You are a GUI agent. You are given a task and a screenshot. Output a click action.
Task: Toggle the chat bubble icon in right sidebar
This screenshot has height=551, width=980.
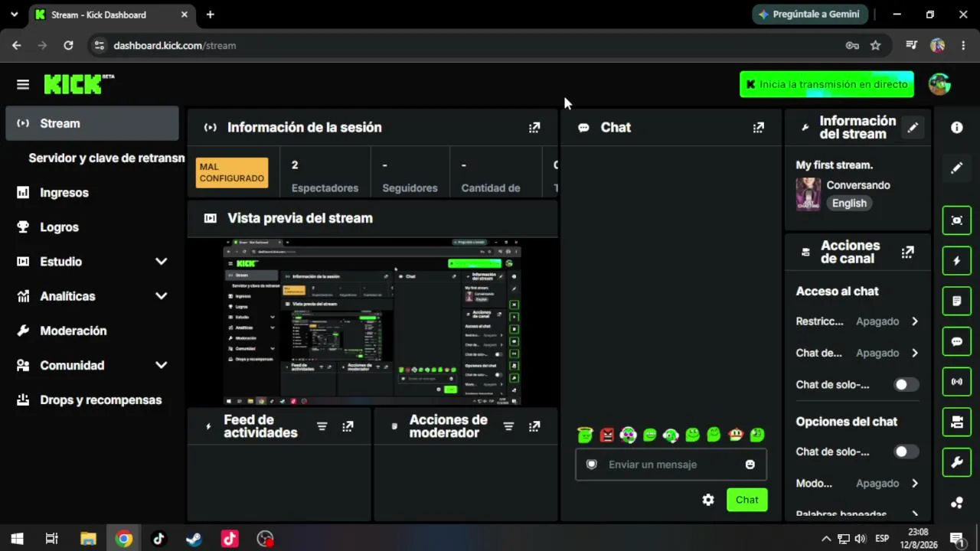(957, 341)
